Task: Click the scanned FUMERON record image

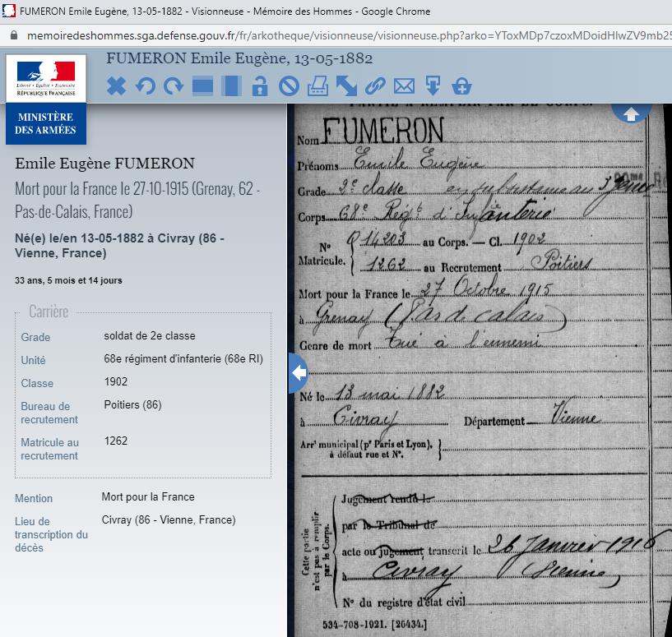Action: [480, 371]
